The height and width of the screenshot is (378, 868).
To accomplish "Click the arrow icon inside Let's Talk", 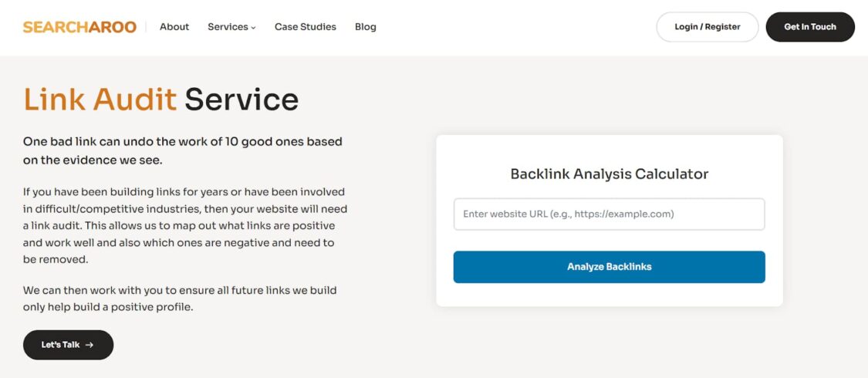I will point(90,345).
